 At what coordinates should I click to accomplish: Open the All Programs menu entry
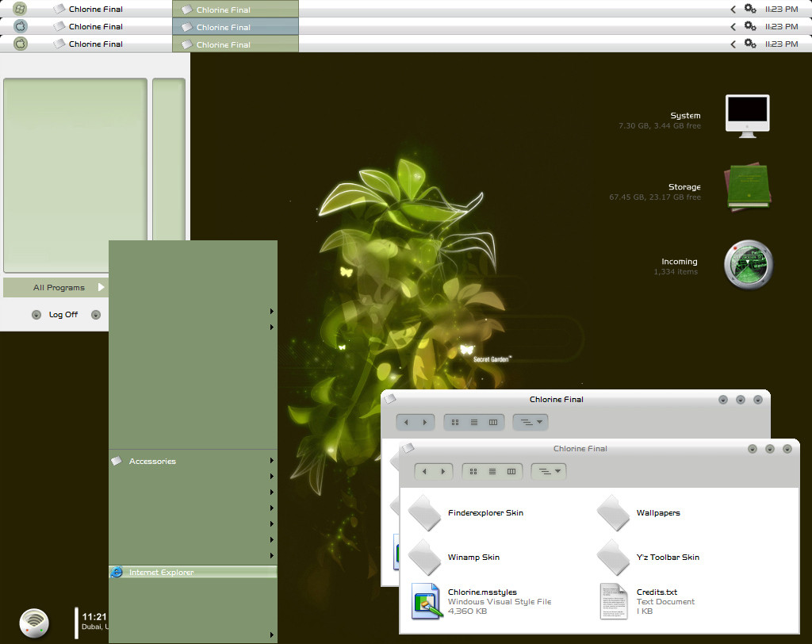56,288
